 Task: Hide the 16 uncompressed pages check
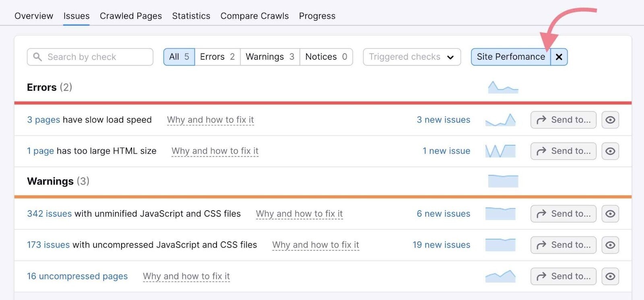tap(610, 276)
